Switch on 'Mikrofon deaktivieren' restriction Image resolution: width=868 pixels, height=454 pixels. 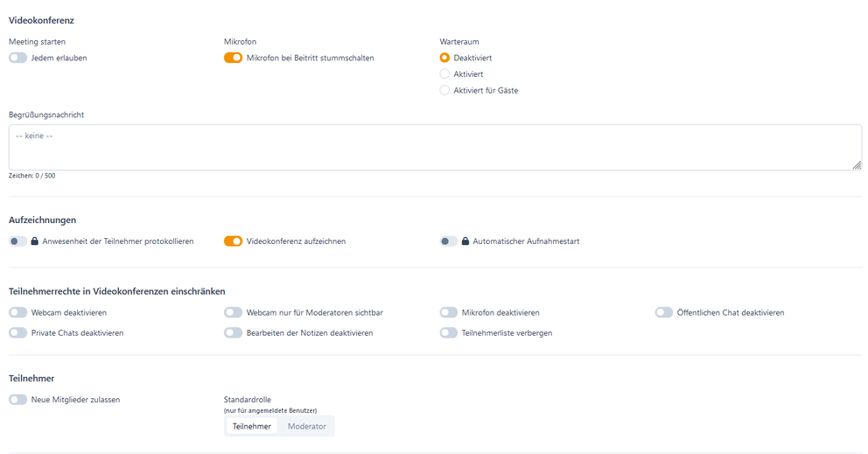pos(448,312)
